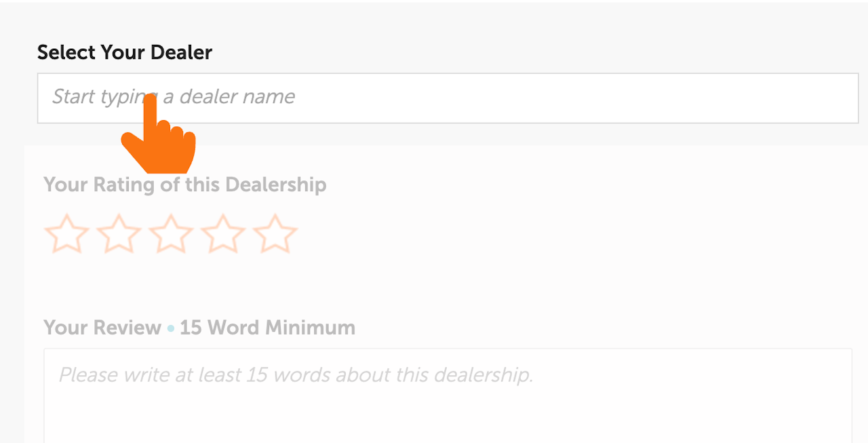Image resolution: width=868 pixels, height=443 pixels.
Task: Click "Your Rating of this Dealership" heading
Action: [184, 185]
